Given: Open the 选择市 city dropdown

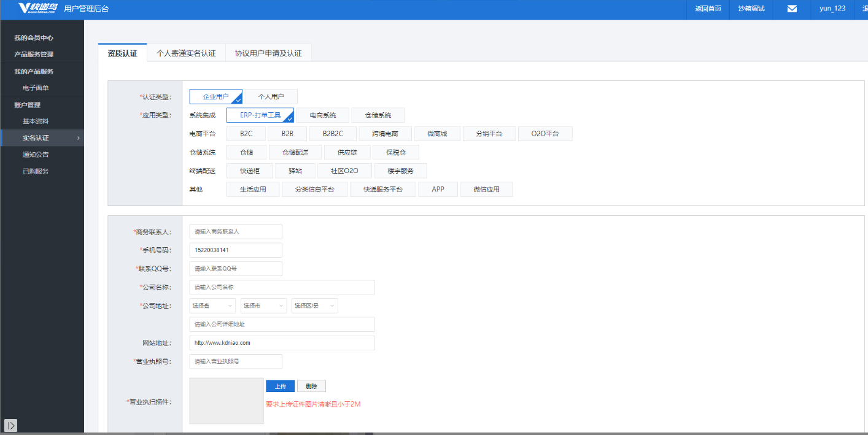Looking at the screenshot, I should [x=263, y=306].
